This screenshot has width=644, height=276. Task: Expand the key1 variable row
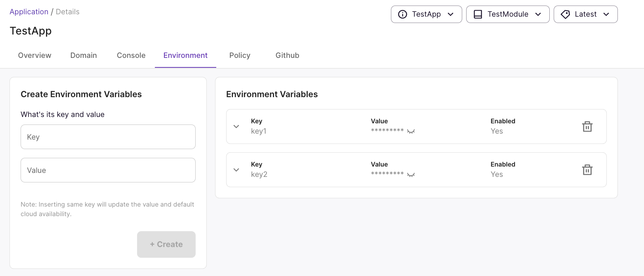(236, 126)
